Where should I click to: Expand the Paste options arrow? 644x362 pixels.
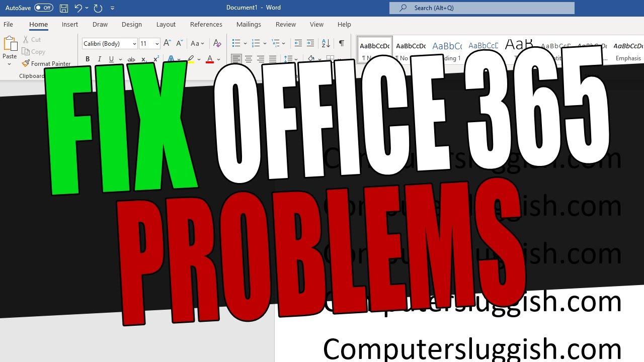10,64
